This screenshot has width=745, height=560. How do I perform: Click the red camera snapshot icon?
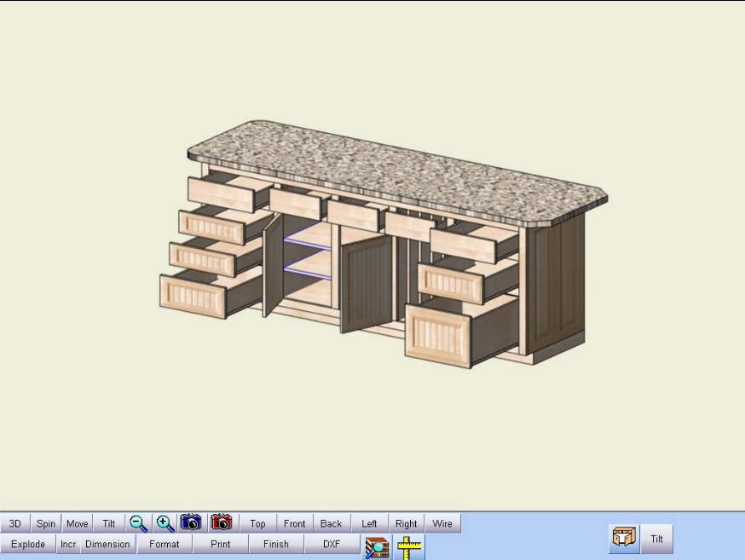click(x=222, y=522)
